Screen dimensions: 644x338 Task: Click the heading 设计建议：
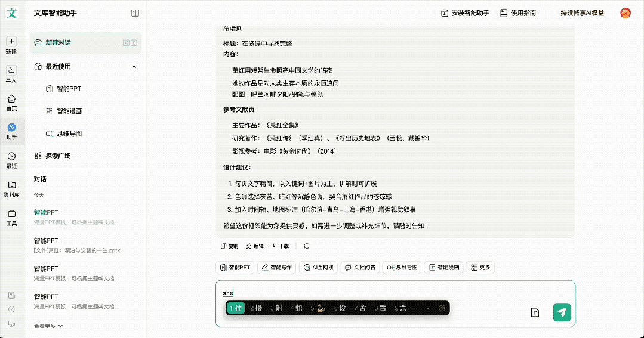(x=237, y=168)
